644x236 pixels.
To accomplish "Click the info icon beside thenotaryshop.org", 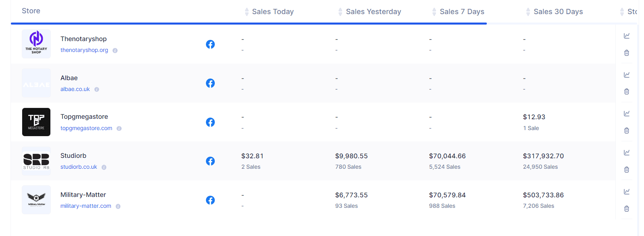I will pos(115,51).
